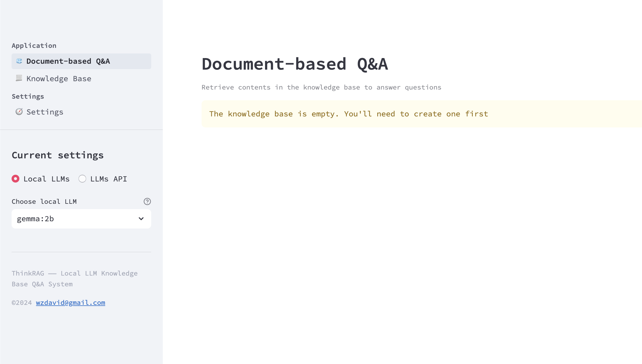Click the Application section header
The image size is (642, 364).
(x=34, y=46)
